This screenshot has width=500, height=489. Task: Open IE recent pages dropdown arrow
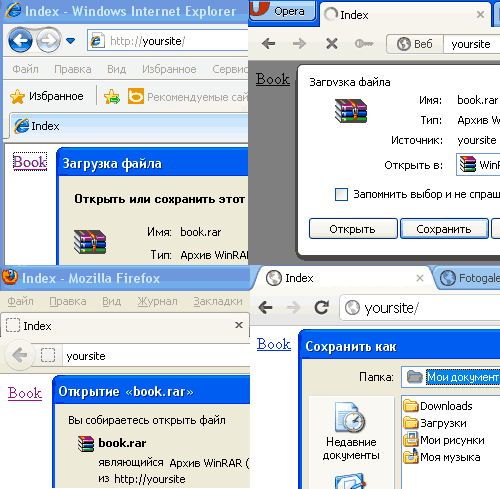(x=71, y=41)
